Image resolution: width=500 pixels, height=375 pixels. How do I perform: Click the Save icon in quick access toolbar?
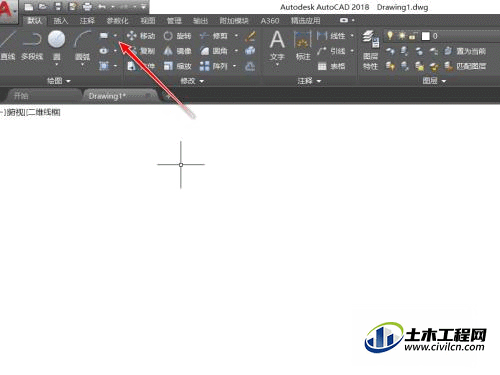(58, 7)
